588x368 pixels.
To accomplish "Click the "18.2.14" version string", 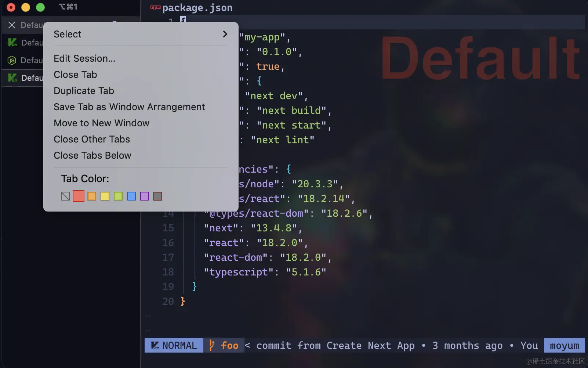I will point(324,199).
